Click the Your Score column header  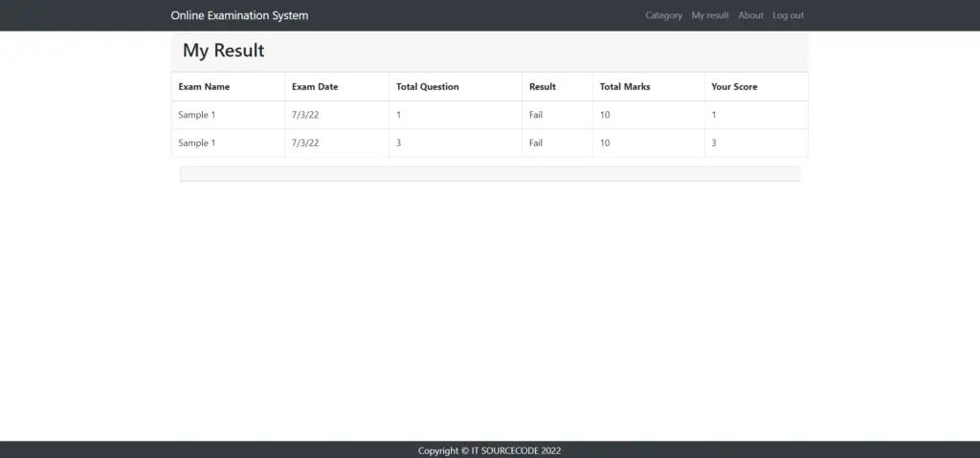coord(734,87)
